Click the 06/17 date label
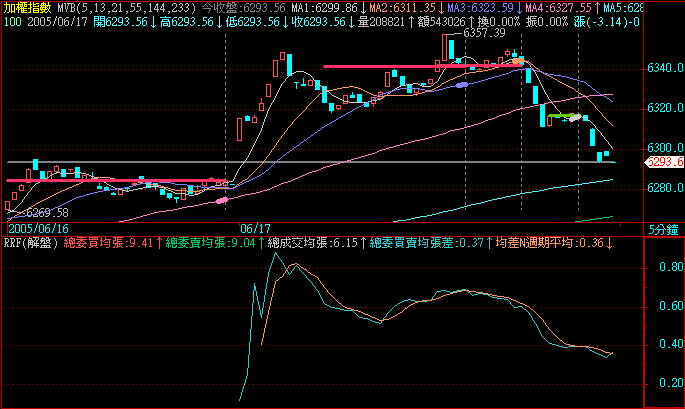The width and height of the screenshot is (685, 409). 256,229
